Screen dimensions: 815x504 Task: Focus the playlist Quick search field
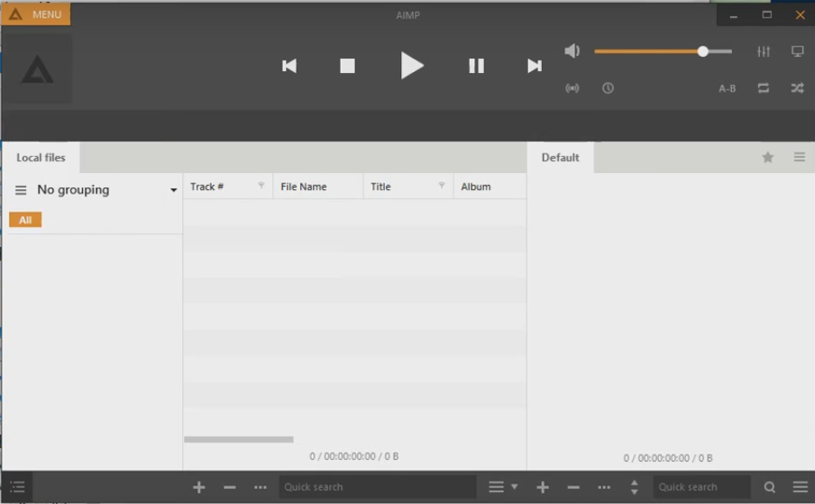(701, 488)
